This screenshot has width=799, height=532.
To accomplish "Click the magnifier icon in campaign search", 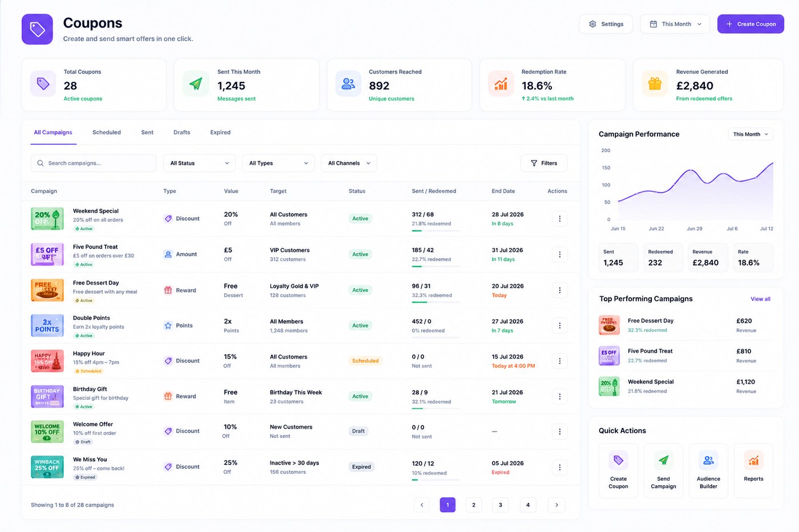I will click(x=41, y=163).
